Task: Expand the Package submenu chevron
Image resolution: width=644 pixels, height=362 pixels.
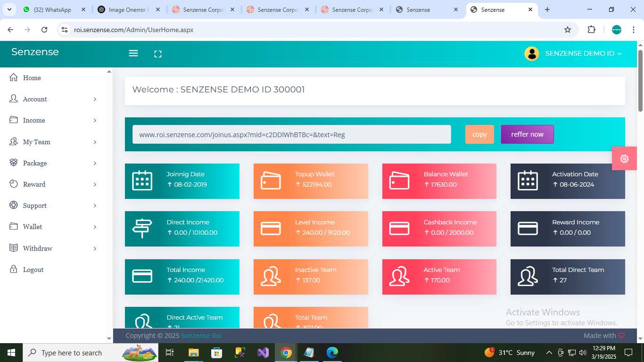Action: pos(95,163)
